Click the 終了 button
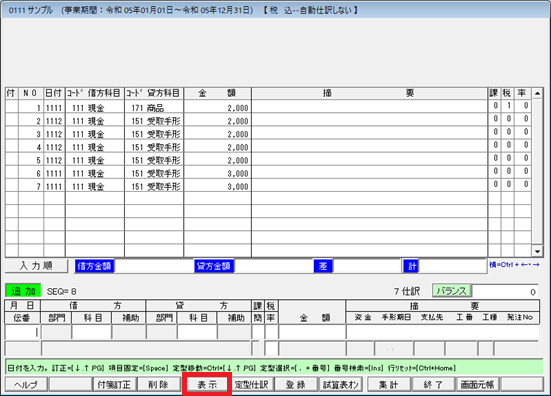 (x=433, y=384)
